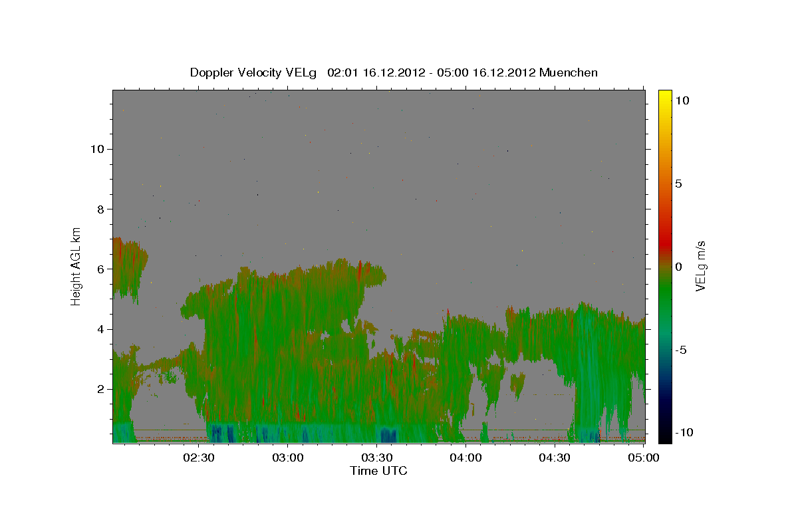Click the height tick label 2
The image size is (798, 532).
[101, 389]
